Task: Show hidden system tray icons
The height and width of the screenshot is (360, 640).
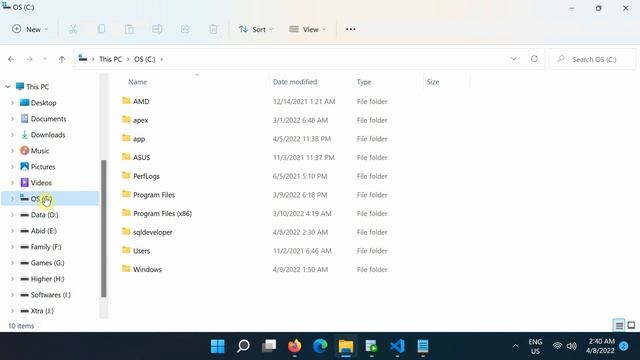Action: point(516,346)
